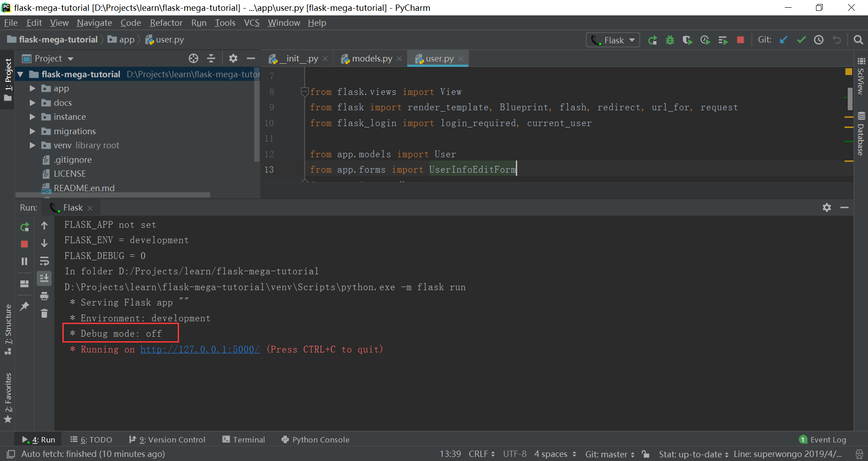The height and width of the screenshot is (461, 868).
Task: Debug the Flask run configuration
Action: 670,40
